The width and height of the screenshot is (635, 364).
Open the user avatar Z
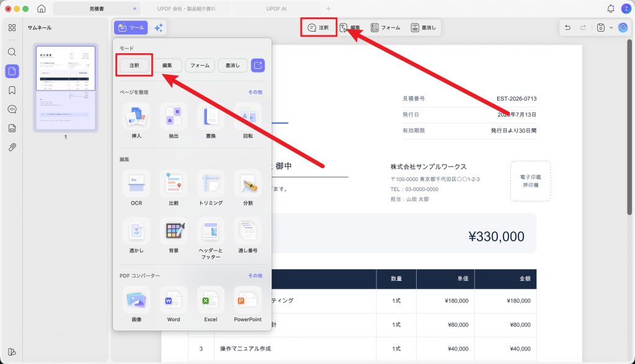click(626, 9)
